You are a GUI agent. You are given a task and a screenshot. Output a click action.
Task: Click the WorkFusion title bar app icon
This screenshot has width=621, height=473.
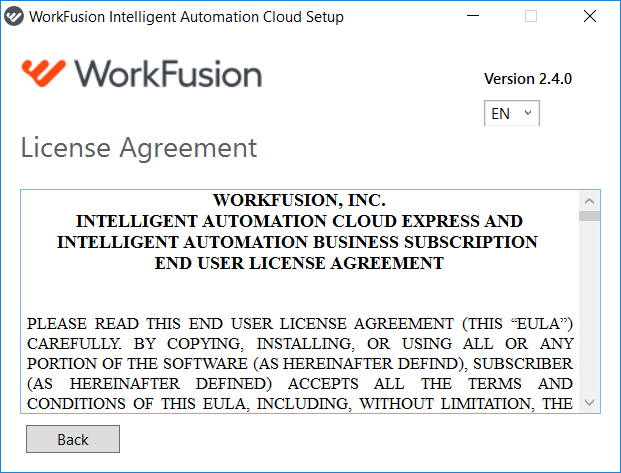tap(14, 17)
